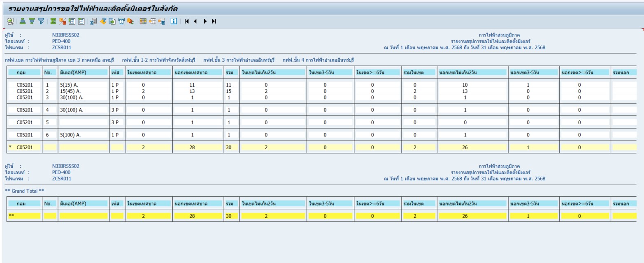Go to previous page arrow
Viewport: 644px width, 263px height.
coord(195,21)
